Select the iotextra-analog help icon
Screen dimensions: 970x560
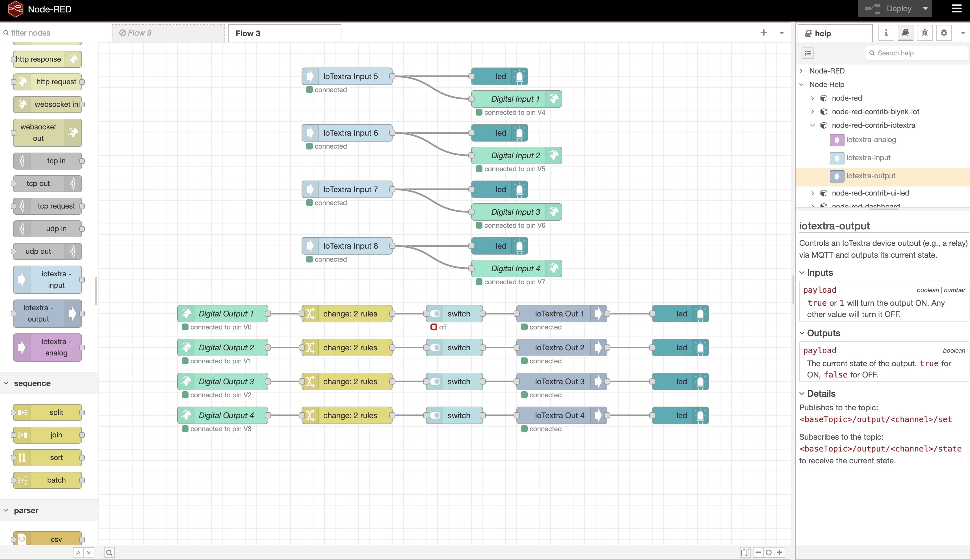tap(837, 140)
